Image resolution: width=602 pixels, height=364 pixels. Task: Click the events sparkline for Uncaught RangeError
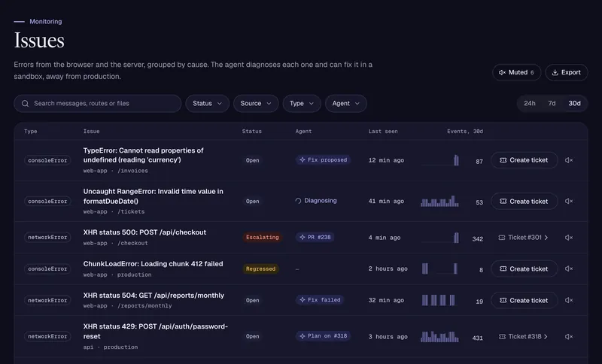point(439,201)
